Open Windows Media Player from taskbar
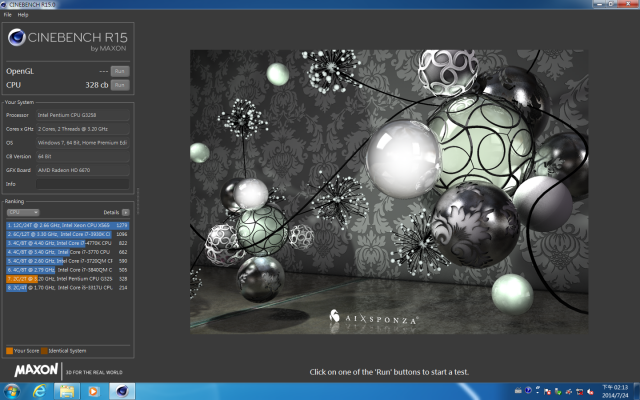 [95, 391]
